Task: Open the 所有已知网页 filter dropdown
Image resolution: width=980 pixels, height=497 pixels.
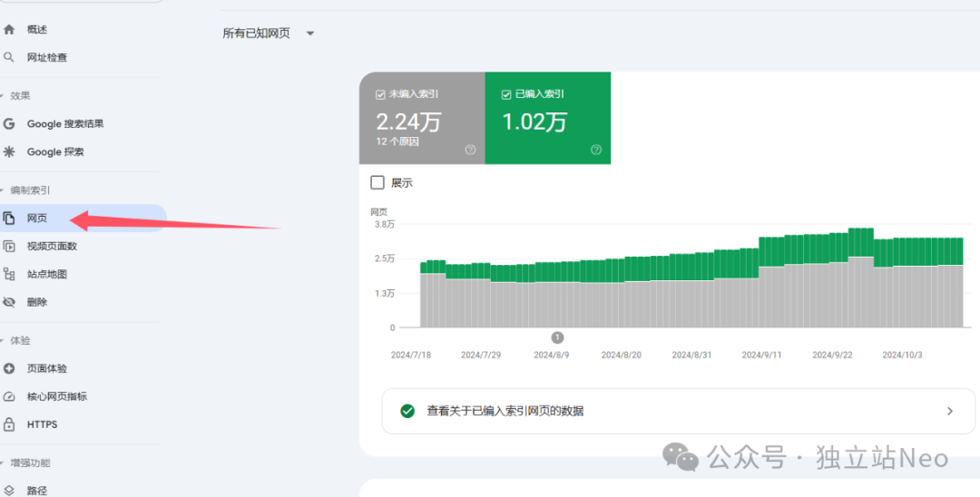Action: [x=269, y=34]
